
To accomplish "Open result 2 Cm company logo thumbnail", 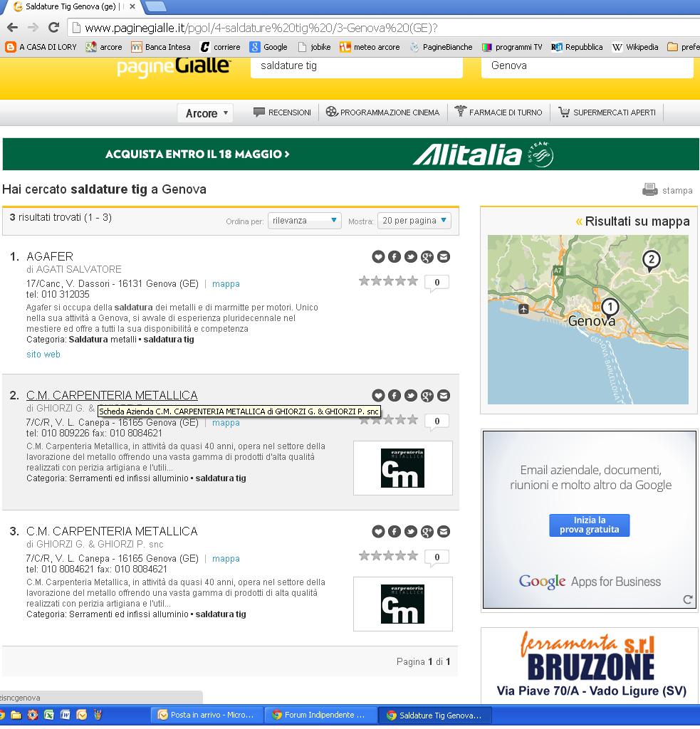I will click(x=403, y=468).
